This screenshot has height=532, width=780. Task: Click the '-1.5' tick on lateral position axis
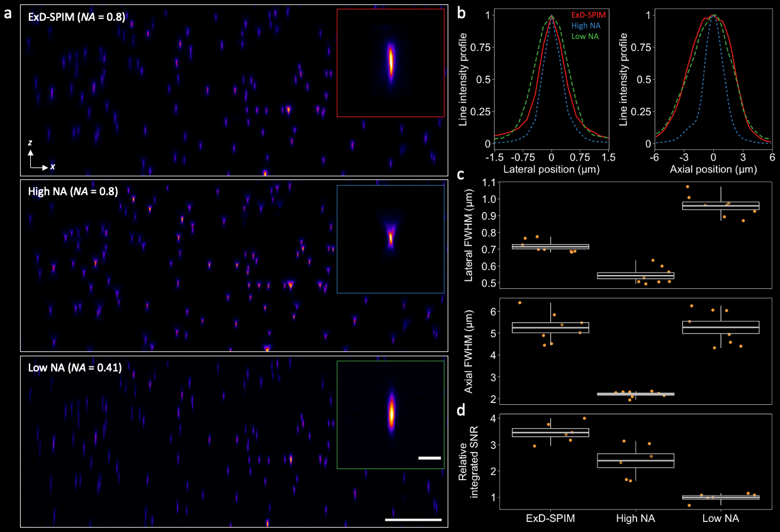click(x=494, y=156)
